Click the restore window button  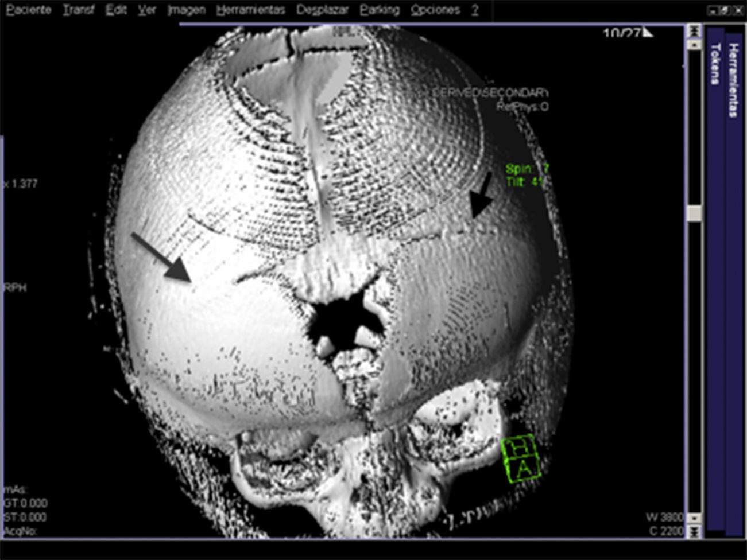point(725,10)
